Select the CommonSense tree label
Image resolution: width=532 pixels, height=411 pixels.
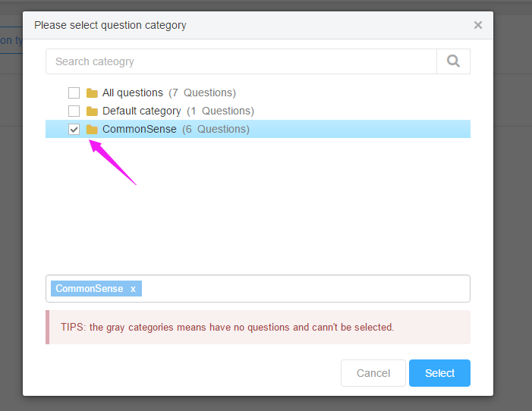140,129
